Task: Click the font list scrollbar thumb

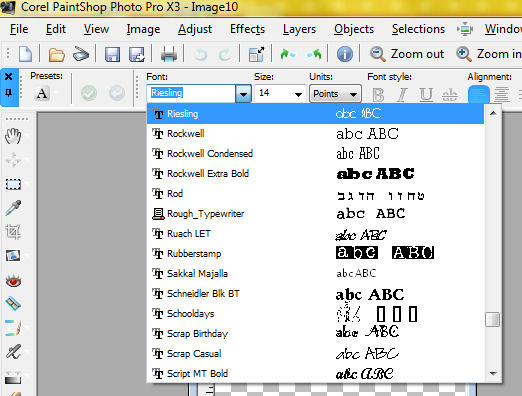Action: point(493,319)
